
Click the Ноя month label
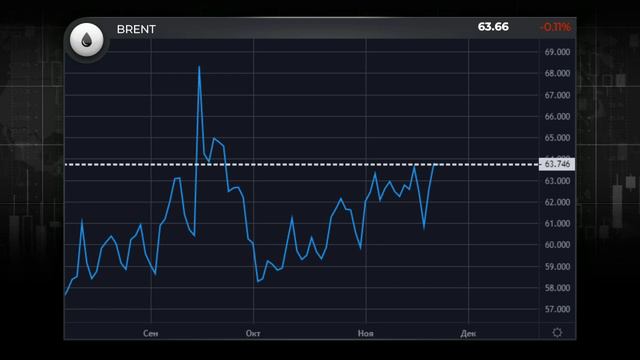(365, 333)
